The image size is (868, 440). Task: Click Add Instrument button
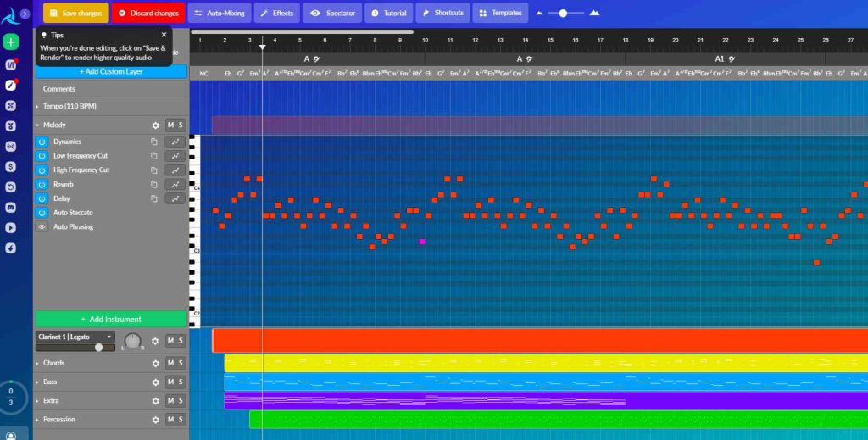(111, 320)
